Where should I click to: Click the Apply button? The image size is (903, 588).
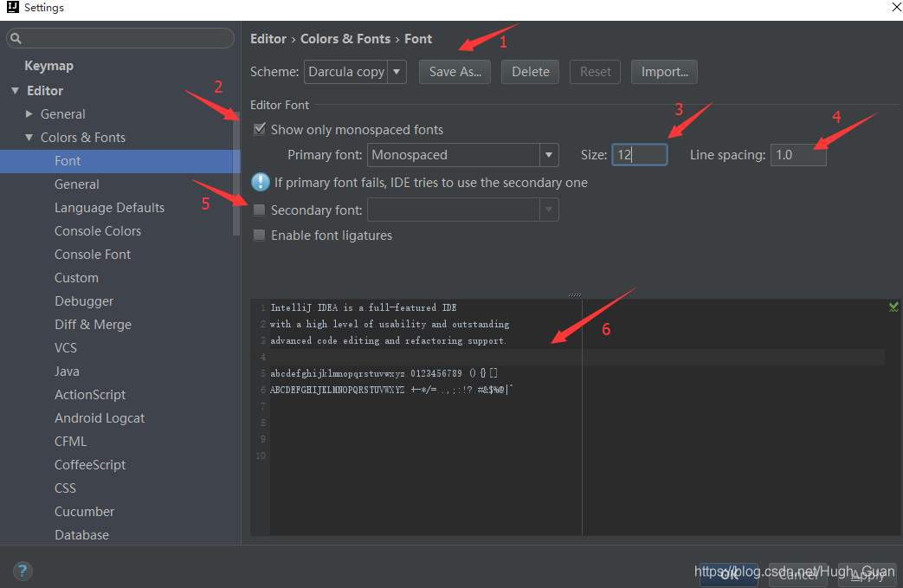(868, 575)
